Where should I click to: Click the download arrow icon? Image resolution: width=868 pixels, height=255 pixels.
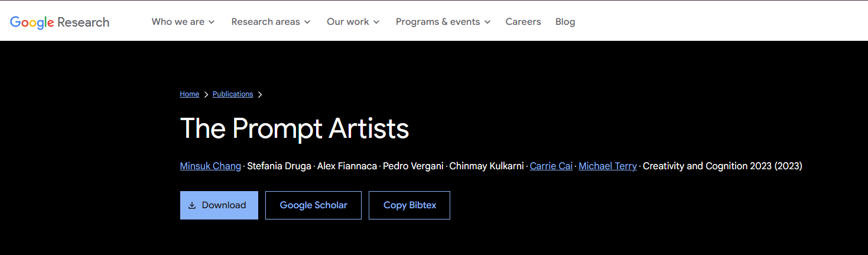tap(192, 205)
